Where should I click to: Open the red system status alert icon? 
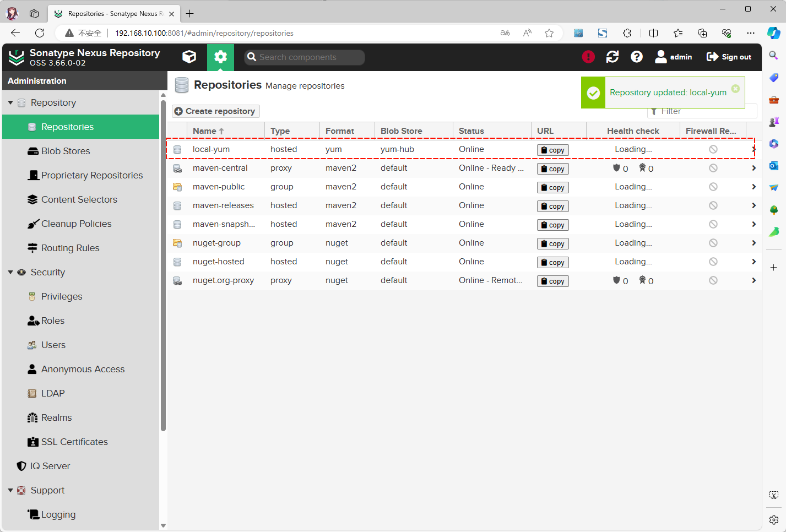pyautogui.click(x=588, y=57)
